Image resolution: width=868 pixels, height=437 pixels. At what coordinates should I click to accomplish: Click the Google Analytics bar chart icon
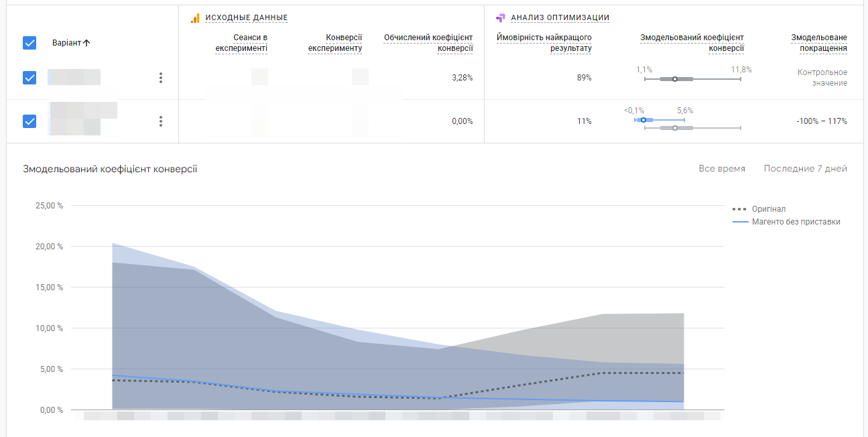pos(196,18)
